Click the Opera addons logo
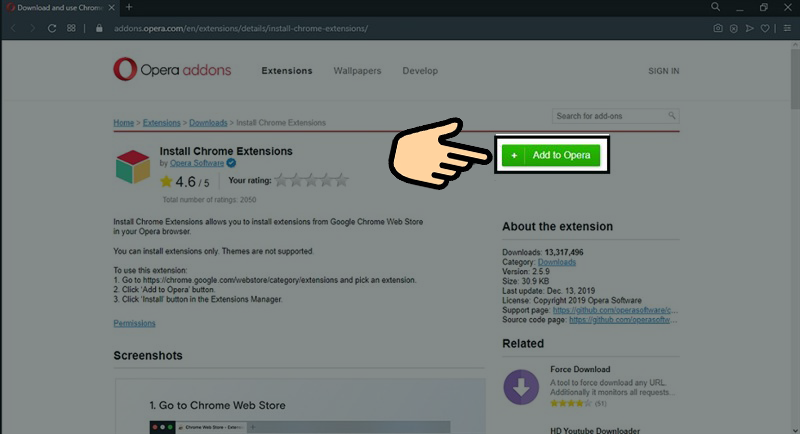This screenshot has height=434, width=800. (x=172, y=69)
